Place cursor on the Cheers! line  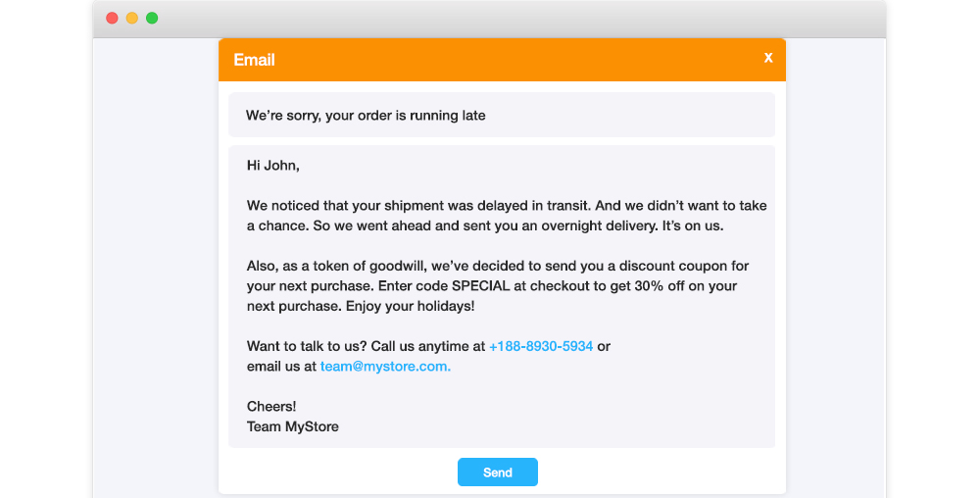coord(271,406)
